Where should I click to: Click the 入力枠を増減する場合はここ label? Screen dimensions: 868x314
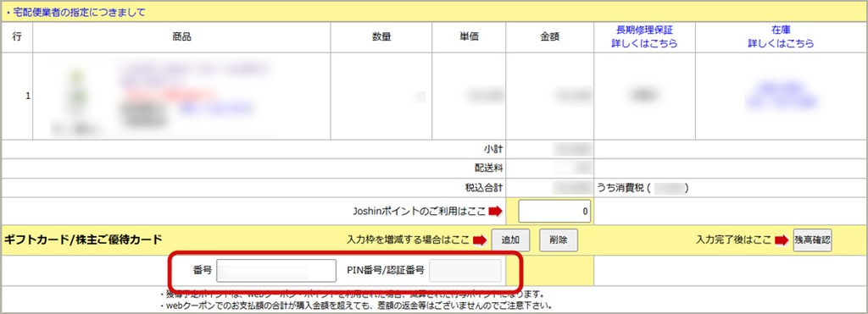point(409,240)
